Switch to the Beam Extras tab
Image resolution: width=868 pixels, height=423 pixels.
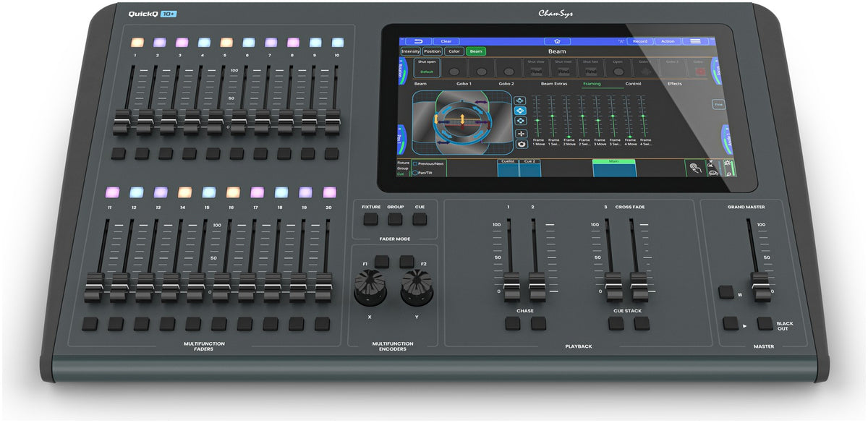click(555, 84)
